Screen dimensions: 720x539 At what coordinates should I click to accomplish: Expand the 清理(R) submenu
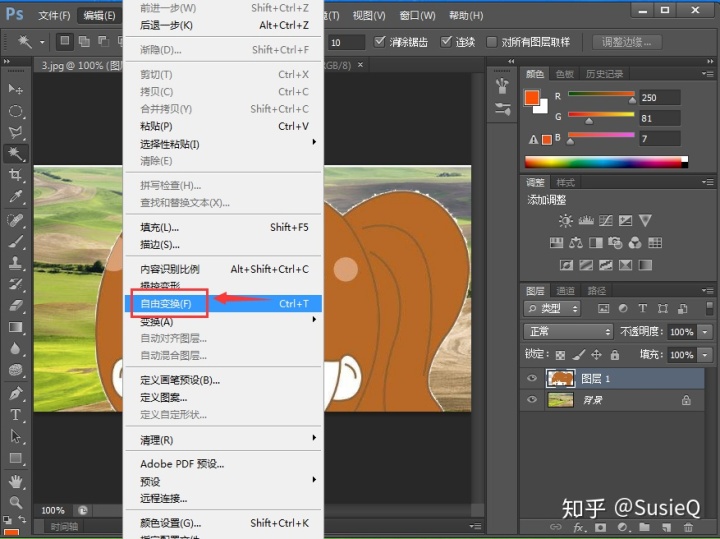click(224, 440)
